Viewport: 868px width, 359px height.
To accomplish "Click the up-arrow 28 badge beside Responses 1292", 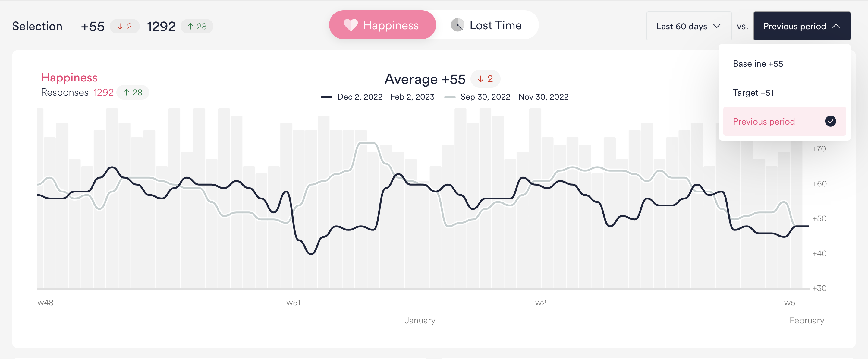I will 133,92.
